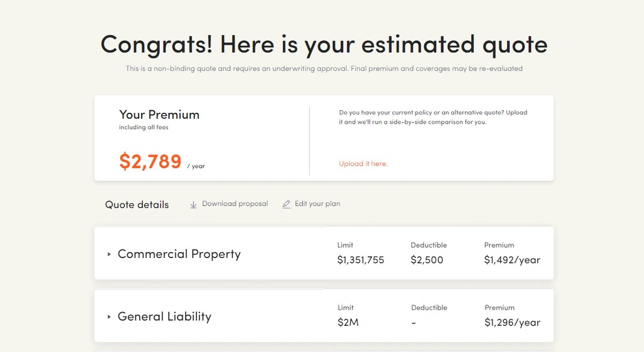The image size is (644, 352).
Task: Click the Quote details heading
Action: coord(137,205)
